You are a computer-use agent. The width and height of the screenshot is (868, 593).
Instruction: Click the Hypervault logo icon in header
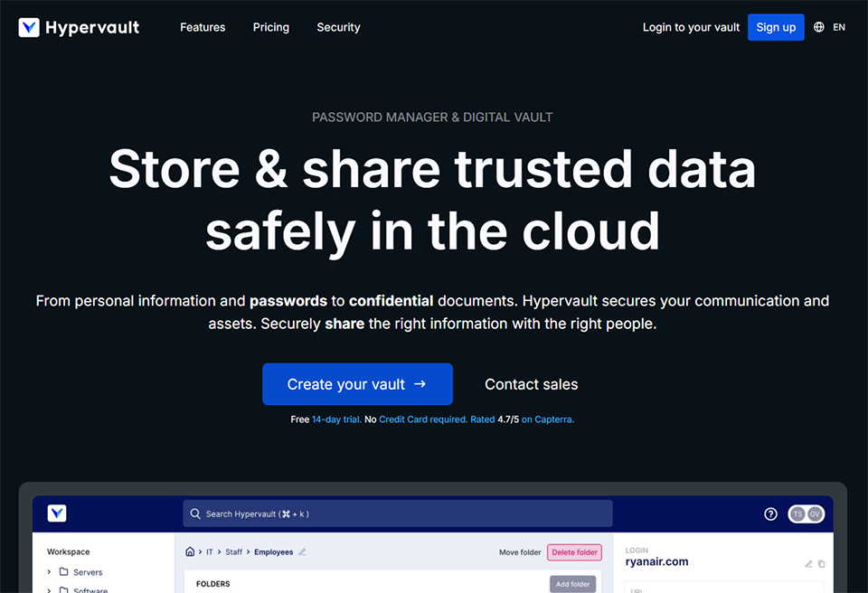tap(29, 27)
